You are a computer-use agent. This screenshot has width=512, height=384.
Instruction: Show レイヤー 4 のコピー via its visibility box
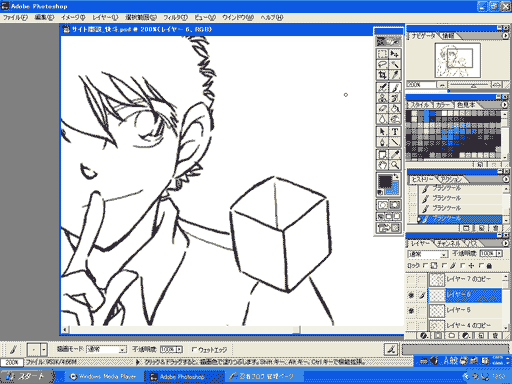(411, 325)
